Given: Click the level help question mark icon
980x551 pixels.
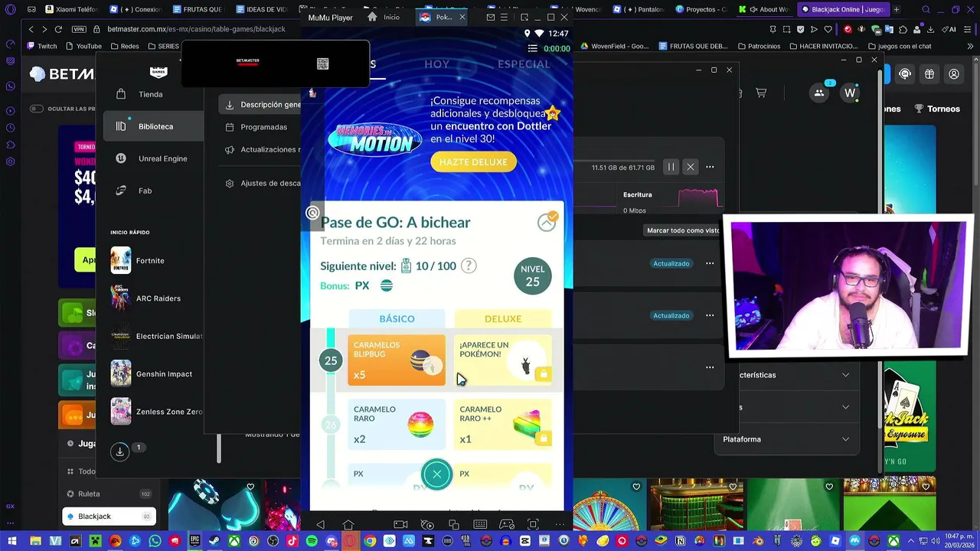Looking at the screenshot, I should point(469,266).
